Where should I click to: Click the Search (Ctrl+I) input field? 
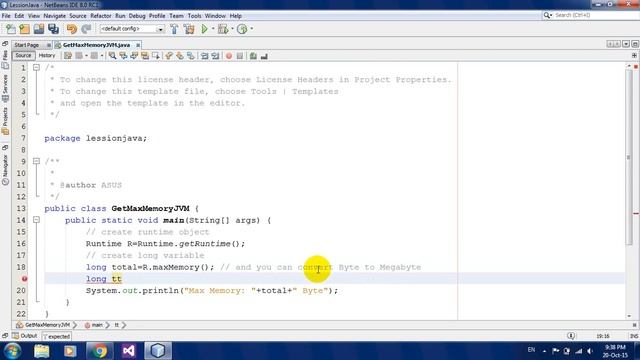pyautogui.click(x=590, y=15)
